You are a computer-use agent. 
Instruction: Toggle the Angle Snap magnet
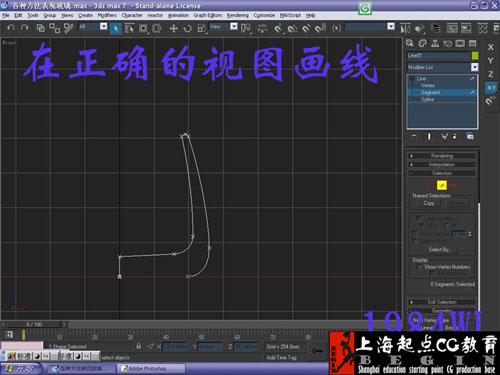click(292, 29)
